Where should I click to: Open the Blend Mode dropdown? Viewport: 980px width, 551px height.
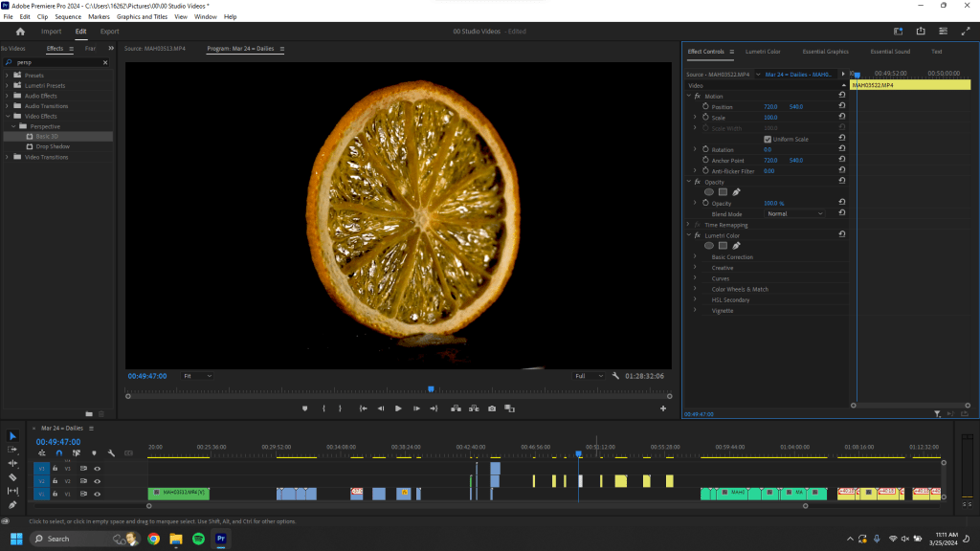pyautogui.click(x=794, y=214)
